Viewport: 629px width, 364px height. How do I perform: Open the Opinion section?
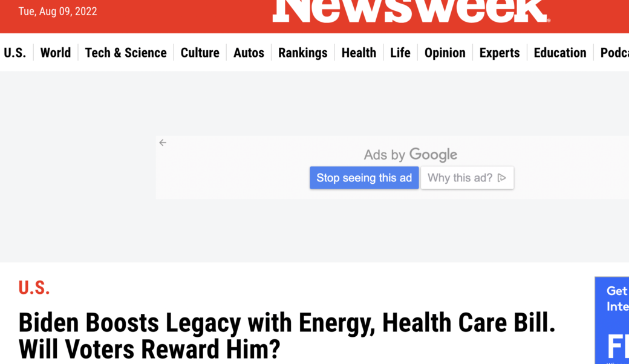[x=445, y=53]
